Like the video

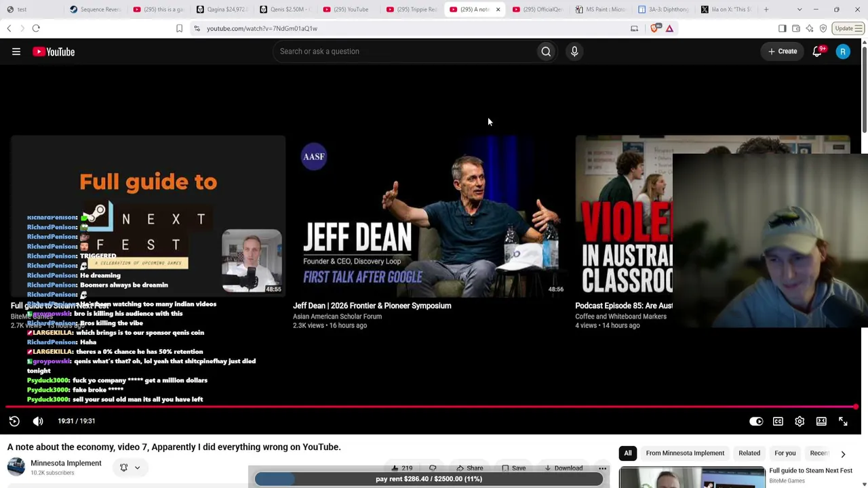point(401,468)
